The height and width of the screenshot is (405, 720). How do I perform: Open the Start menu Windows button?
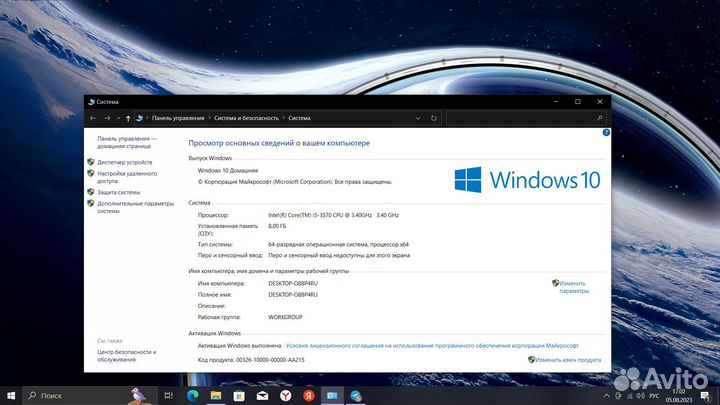coord(11,395)
